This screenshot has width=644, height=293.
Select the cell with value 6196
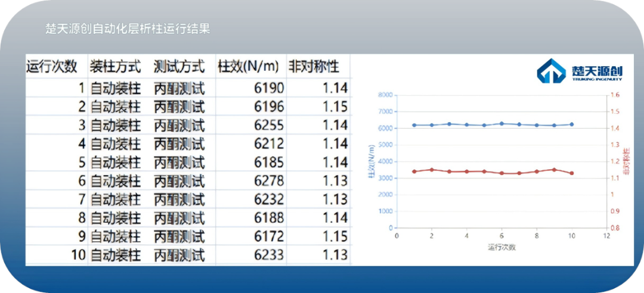[x=269, y=107]
